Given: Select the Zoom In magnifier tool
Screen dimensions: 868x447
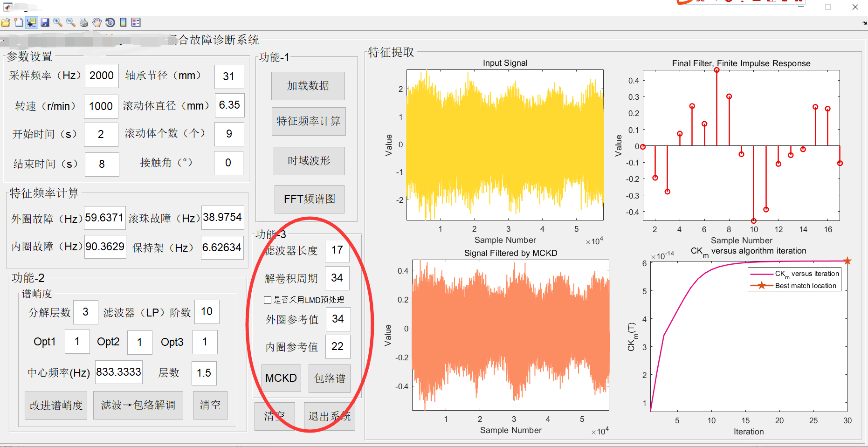Looking at the screenshot, I should (x=58, y=22).
